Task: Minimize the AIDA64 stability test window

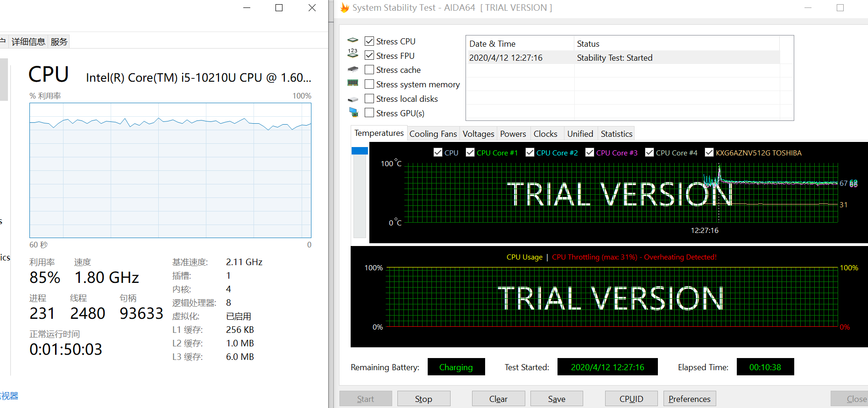Action: point(808,8)
